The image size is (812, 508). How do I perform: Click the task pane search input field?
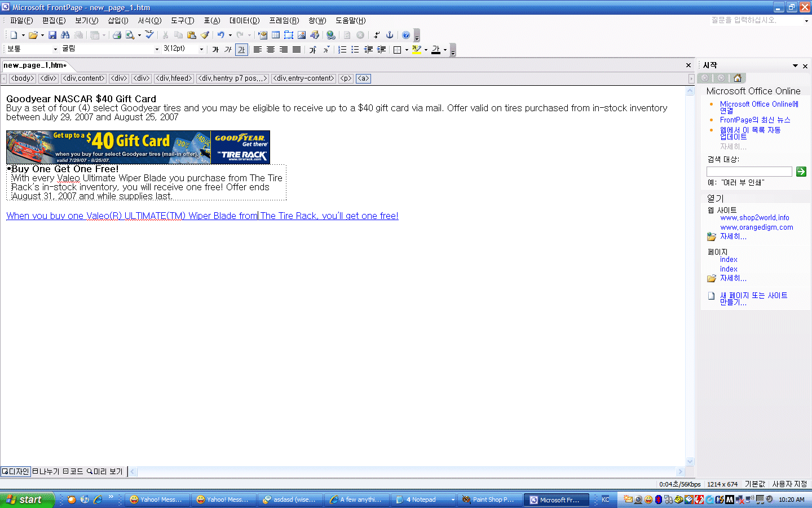(x=749, y=172)
